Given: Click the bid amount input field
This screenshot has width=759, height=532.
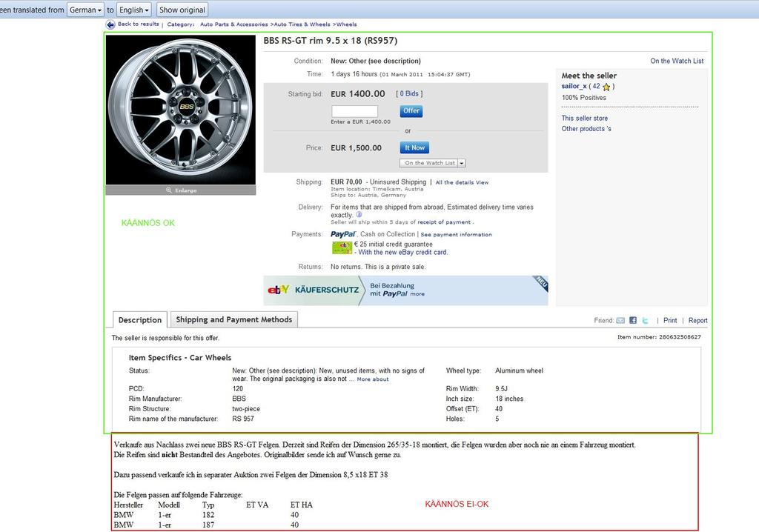Looking at the screenshot, I should (x=354, y=111).
